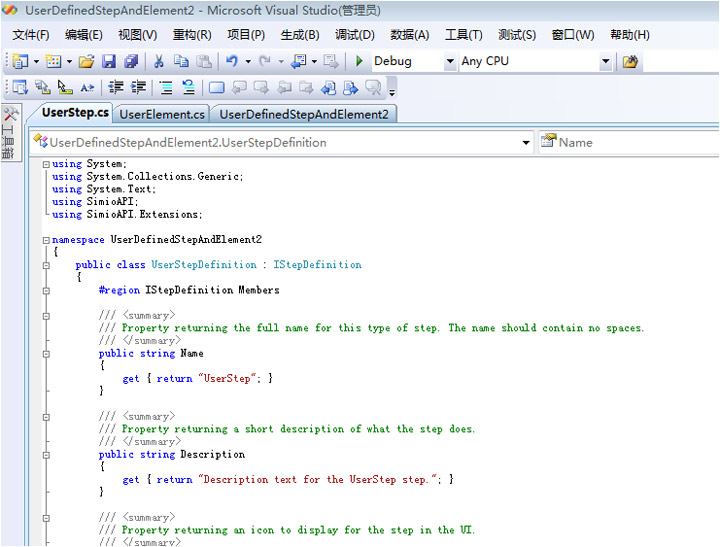Viewport: 720px width, 547px height.
Task: Open the 数据(A) menu
Action: (x=410, y=35)
